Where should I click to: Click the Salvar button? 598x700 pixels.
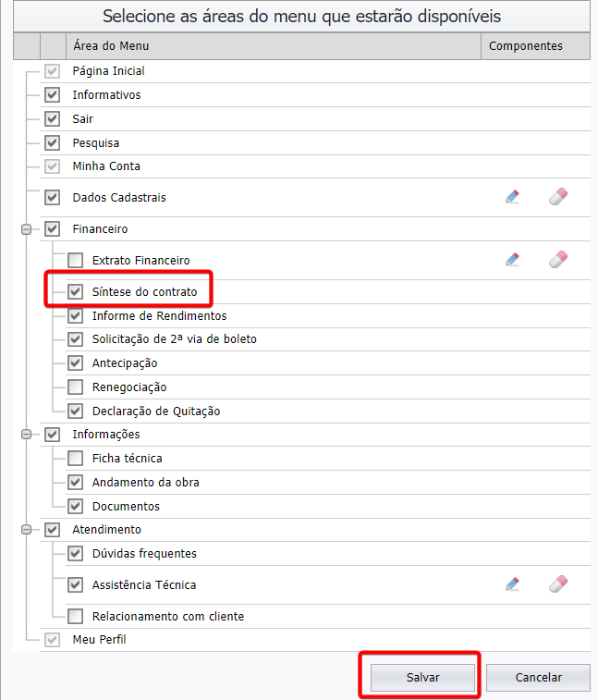pyautogui.click(x=422, y=677)
